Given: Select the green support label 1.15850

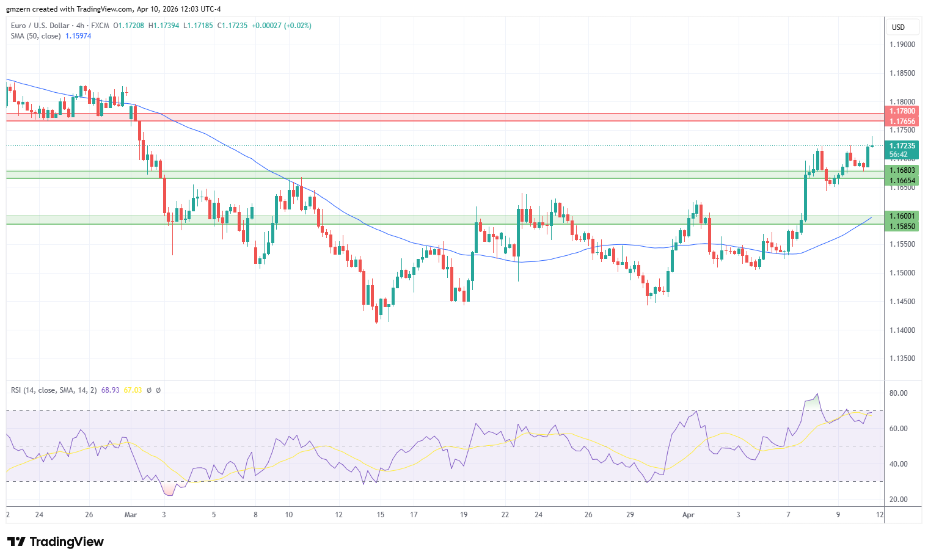Looking at the screenshot, I should point(902,227).
